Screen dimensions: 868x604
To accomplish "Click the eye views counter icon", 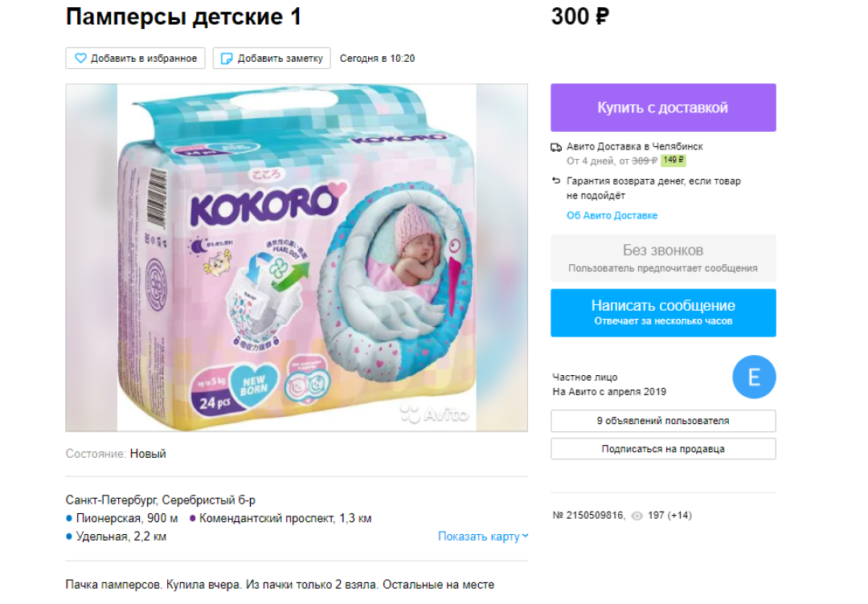I will [637, 516].
